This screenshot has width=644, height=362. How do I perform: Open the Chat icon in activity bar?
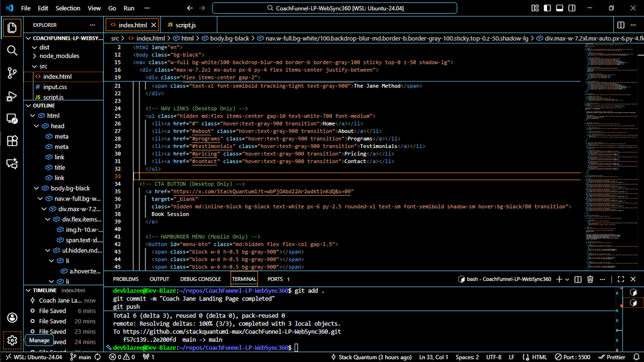coord(12,164)
